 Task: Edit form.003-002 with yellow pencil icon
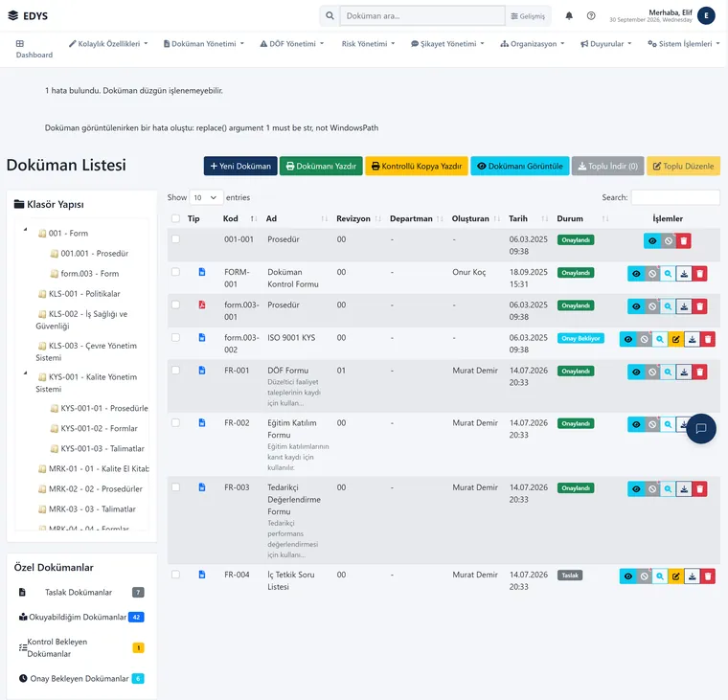676,339
